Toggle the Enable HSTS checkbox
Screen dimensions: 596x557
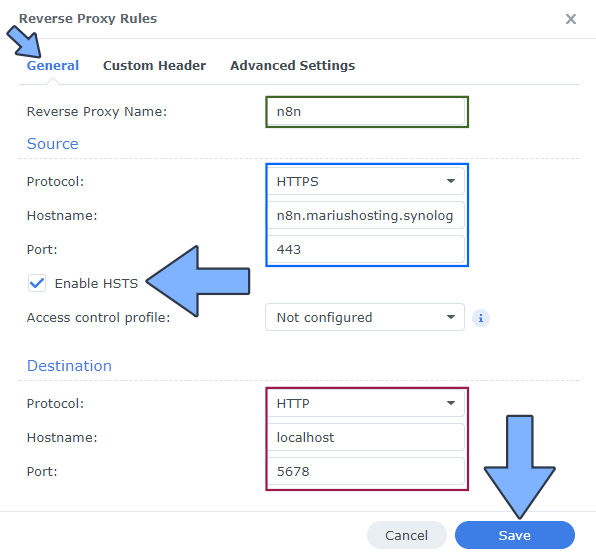click(37, 283)
